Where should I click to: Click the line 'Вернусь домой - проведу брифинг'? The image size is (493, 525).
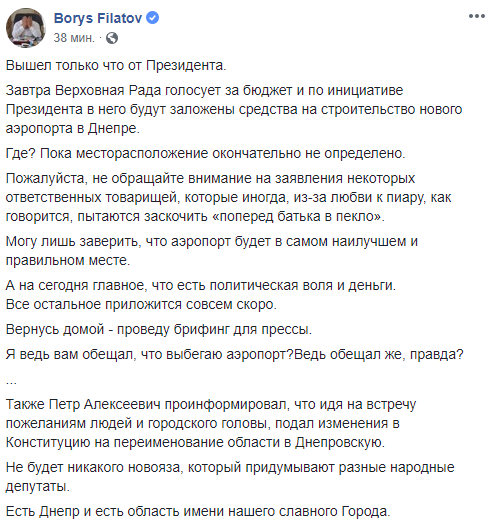click(159, 329)
